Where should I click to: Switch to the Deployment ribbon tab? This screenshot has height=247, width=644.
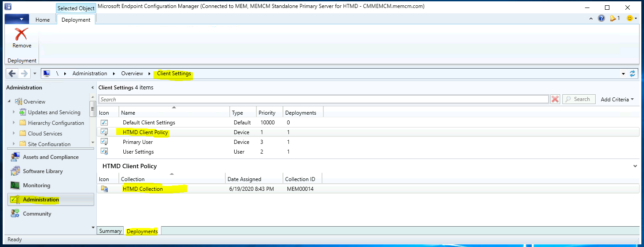click(x=76, y=19)
